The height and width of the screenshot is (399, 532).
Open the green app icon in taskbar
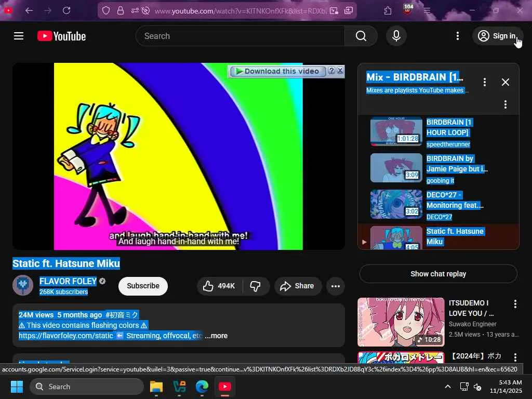coord(179,387)
